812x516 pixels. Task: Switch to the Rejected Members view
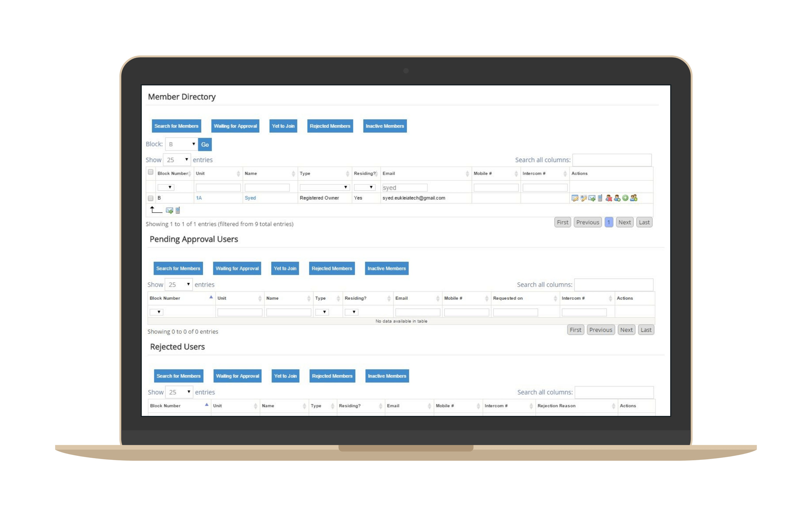pyautogui.click(x=330, y=126)
